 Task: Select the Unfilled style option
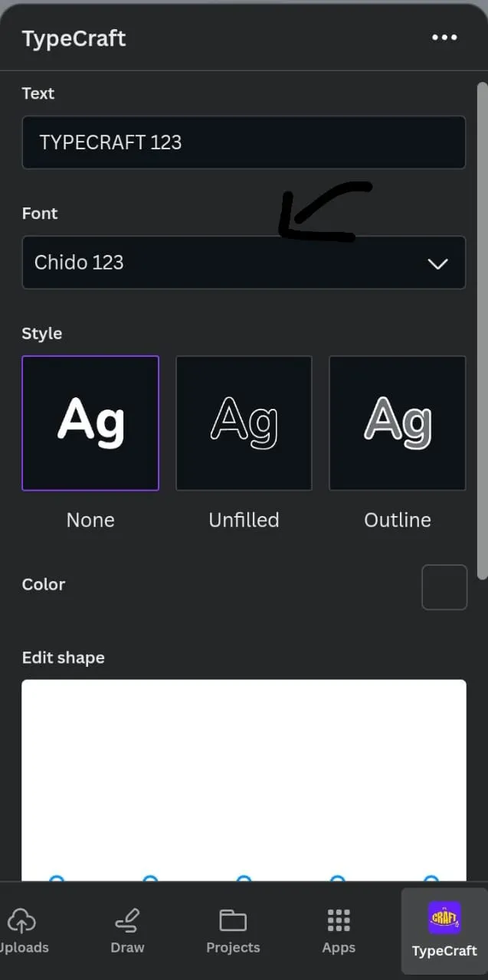coord(244,423)
